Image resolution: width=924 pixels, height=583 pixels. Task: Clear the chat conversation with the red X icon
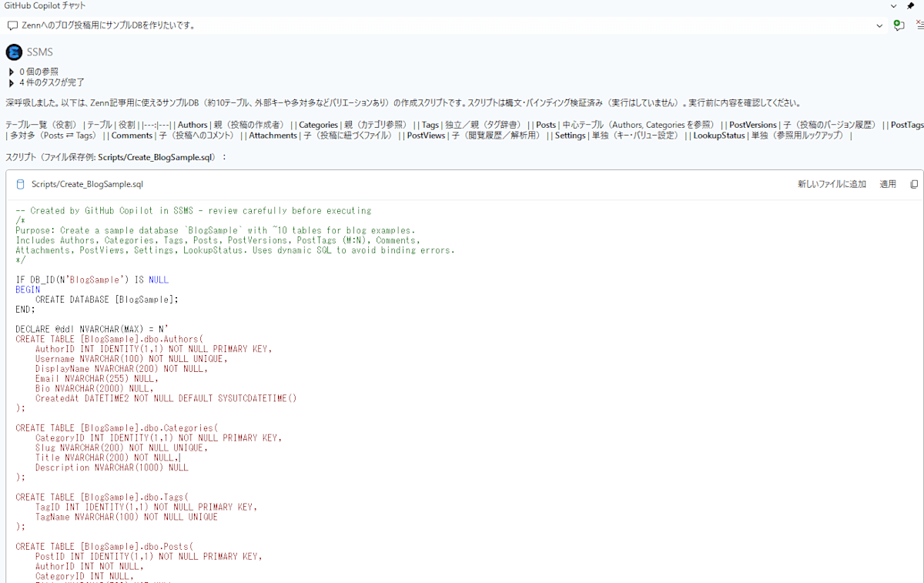click(920, 25)
